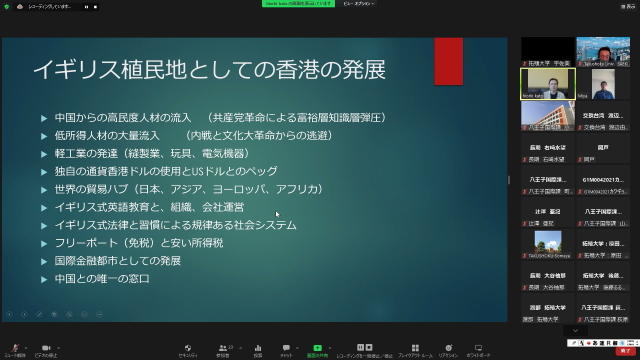Select participant in blue shirt video tile
This screenshot has height=360, width=640.
click(603, 84)
